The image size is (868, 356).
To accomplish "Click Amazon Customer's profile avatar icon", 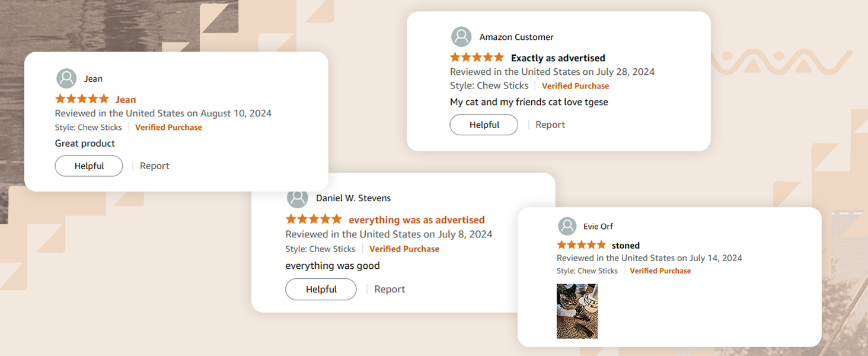I will tap(461, 37).
